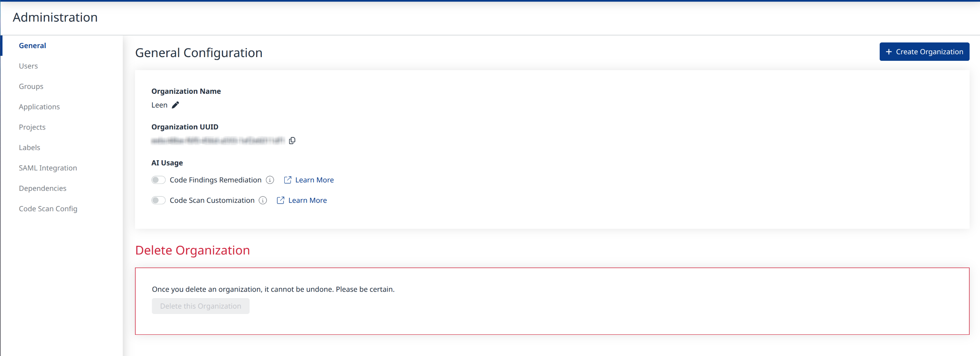The width and height of the screenshot is (980, 356).
Task: Open the Labels section
Action: tap(29, 148)
